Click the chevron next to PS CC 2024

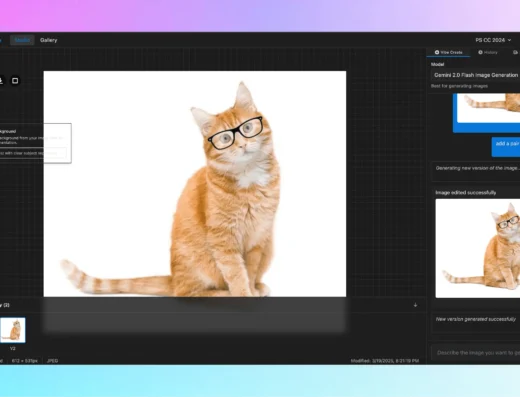click(509, 40)
